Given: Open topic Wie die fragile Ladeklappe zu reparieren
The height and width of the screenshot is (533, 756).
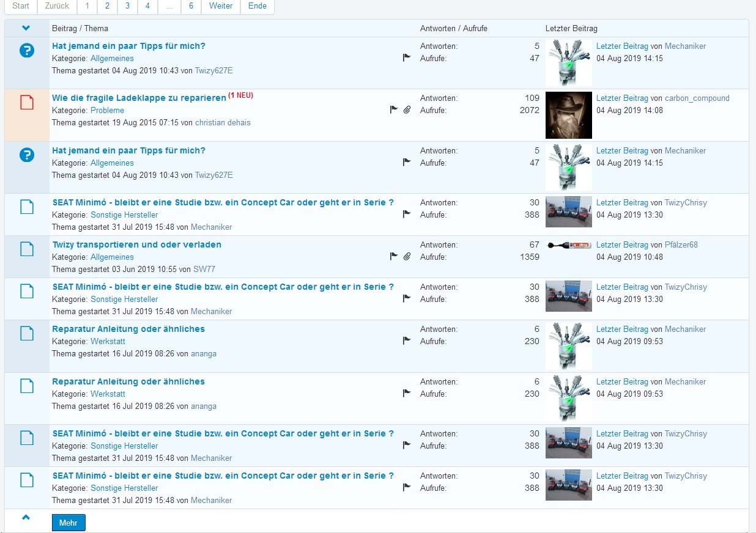Looking at the screenshot, I should [139, 98].
